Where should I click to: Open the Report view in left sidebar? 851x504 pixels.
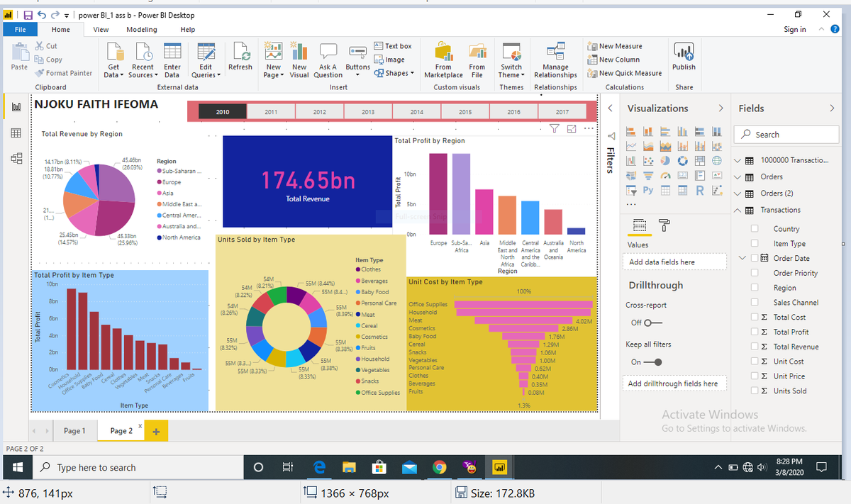tap(16, 108)
